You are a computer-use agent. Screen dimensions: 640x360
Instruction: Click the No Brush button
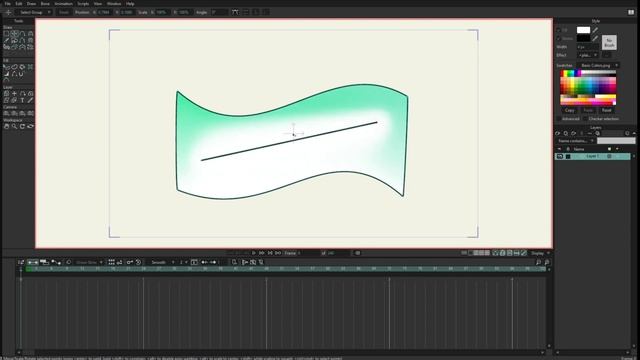pyautogui.click(x=609, y=42)
